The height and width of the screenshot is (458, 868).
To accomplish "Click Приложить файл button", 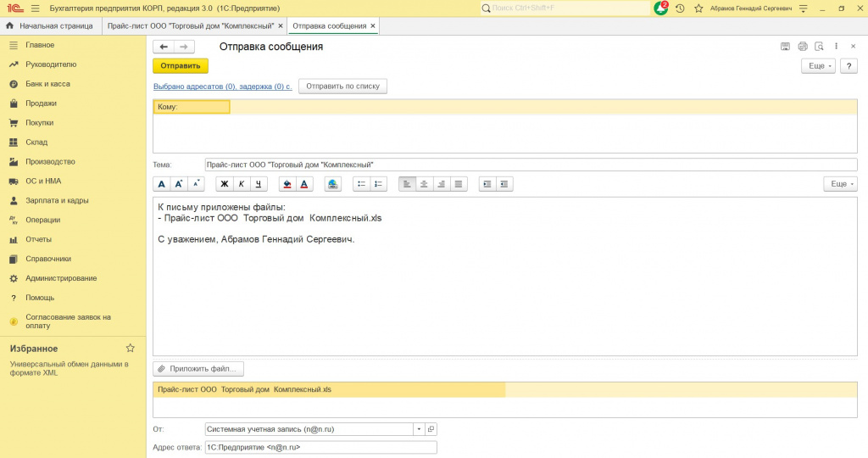I will [x=198, y=369].
